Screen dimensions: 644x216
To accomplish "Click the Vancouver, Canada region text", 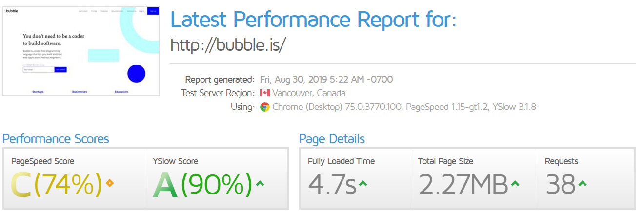I will pyautogui.click(x=309, y=93).
